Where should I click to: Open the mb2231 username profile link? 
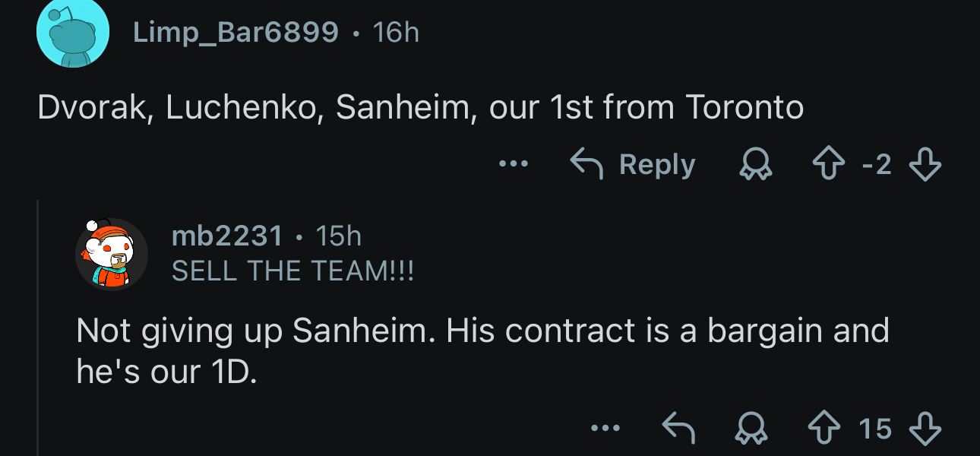click(x=227, y=236)
